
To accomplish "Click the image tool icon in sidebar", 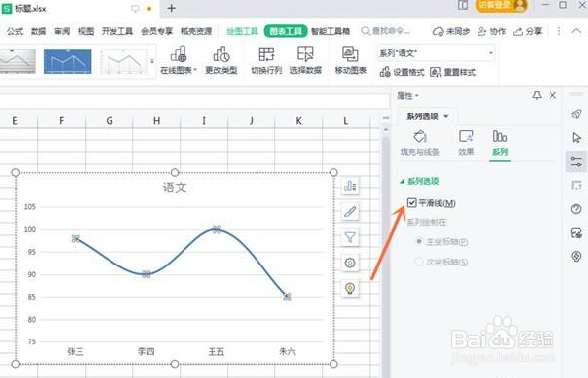I will [x=576, y=233].
